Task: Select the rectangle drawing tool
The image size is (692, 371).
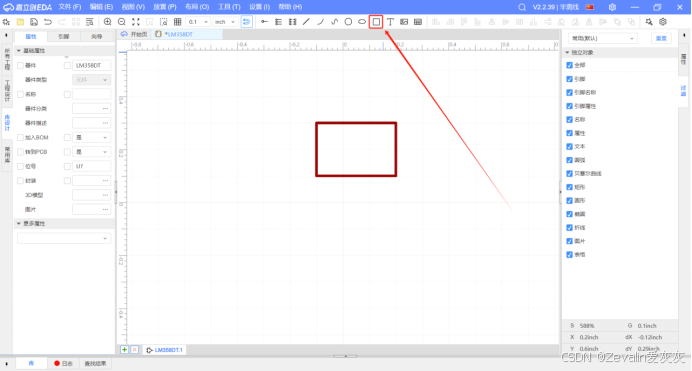Action: click(376, 22)
